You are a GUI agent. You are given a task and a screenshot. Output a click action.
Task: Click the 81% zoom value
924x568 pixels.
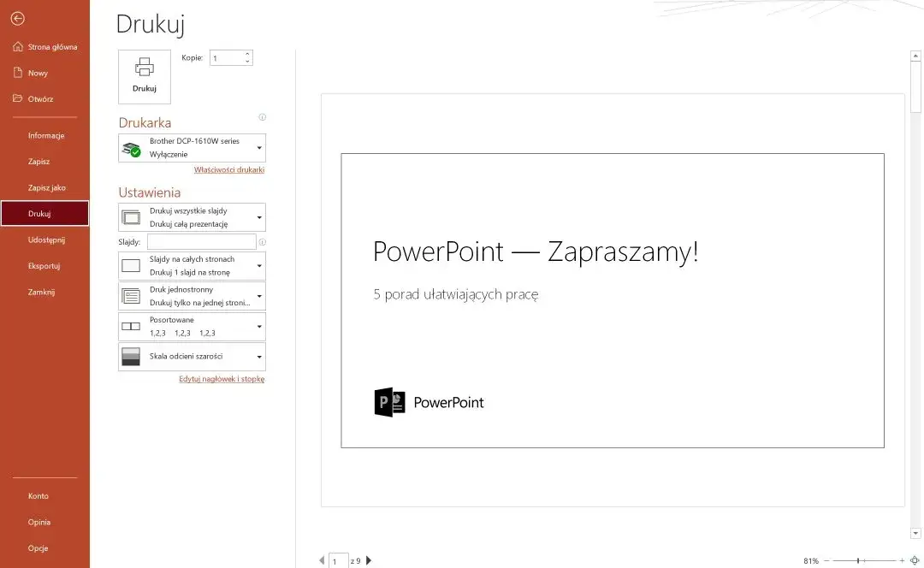point(811,561)
